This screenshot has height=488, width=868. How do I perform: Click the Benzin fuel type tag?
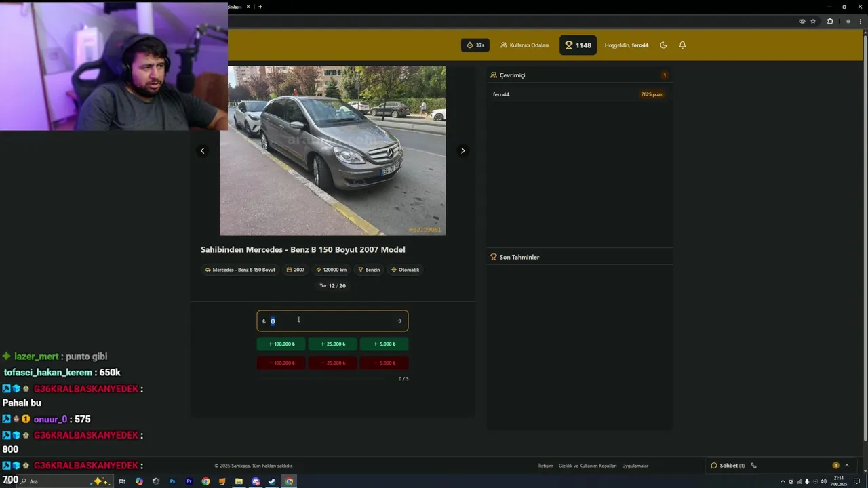(x=369, y=270)
